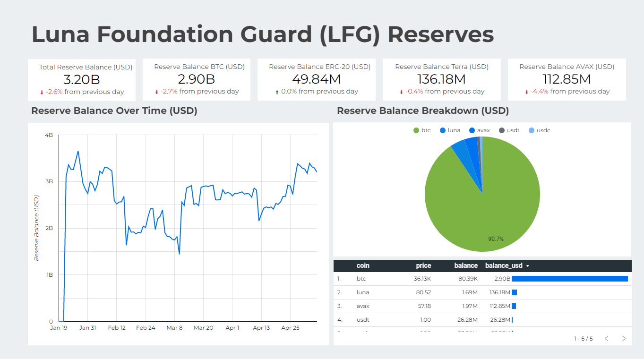Sort the table by balance_usd column header

click(x=504, y=265)
